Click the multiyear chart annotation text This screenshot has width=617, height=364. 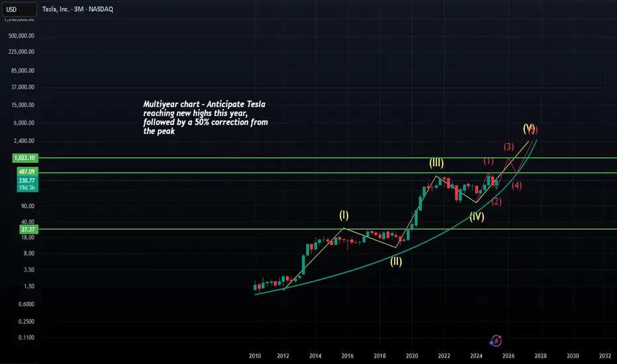pos(205,117)
